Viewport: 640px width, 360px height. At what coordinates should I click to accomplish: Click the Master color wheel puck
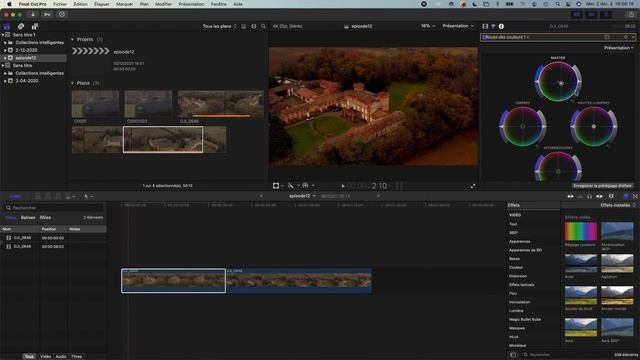tap(561, 83)
